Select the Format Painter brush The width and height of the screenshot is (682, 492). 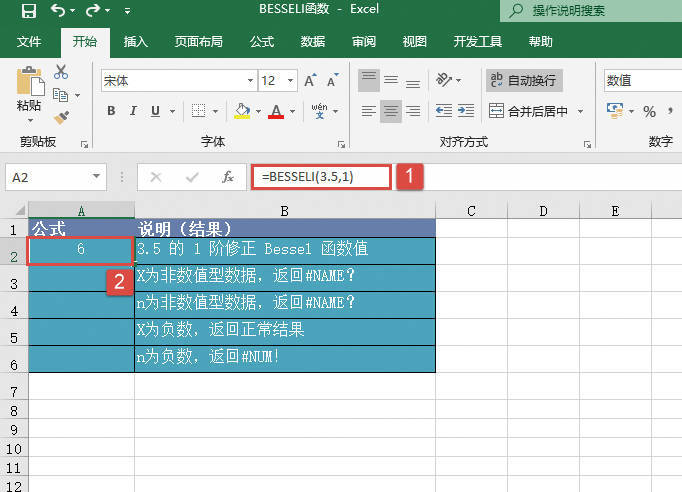point(61,117)
